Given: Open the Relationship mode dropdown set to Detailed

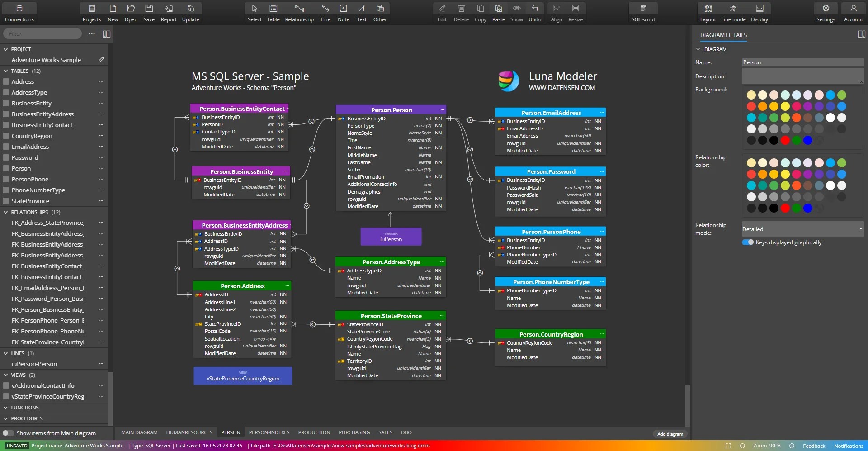Looking at the screenshot, I should pos(802,229).
